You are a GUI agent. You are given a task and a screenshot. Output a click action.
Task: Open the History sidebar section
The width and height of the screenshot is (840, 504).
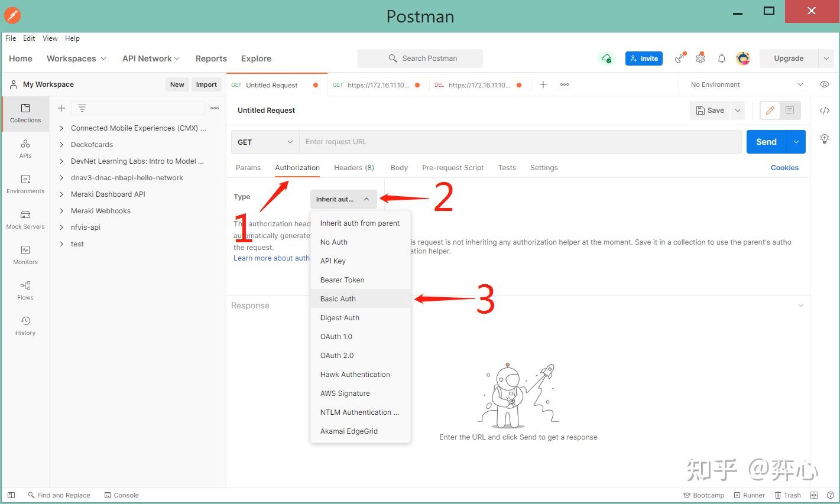[x=25, y=326]
